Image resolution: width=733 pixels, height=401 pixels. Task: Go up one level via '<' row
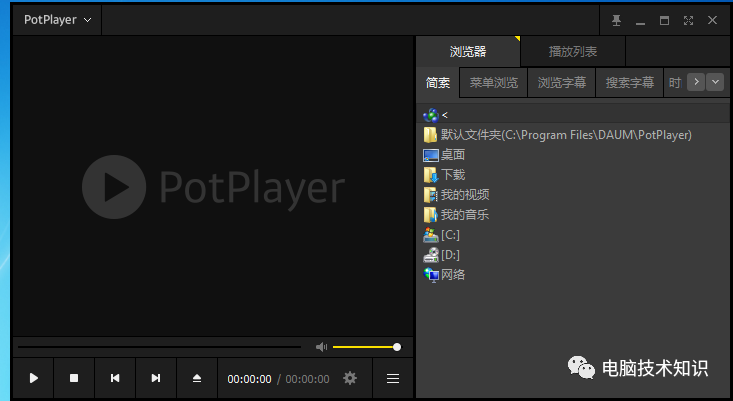pos(573,115)
